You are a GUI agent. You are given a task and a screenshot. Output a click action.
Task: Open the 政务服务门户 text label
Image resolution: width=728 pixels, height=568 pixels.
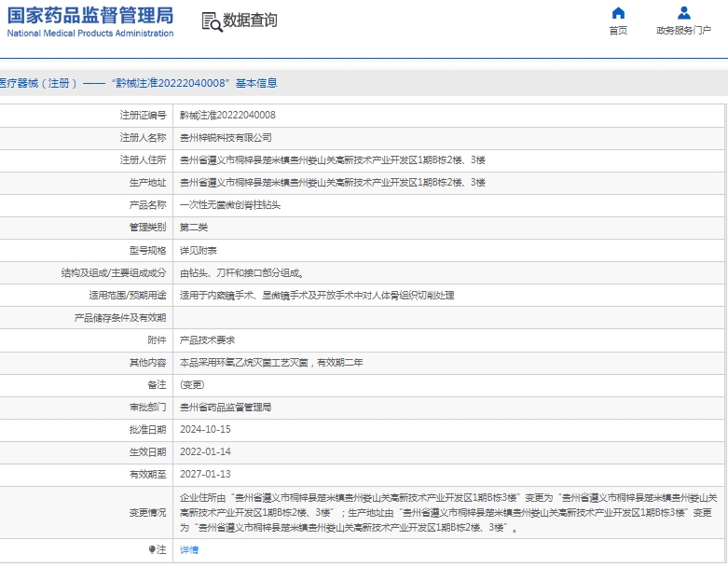click(683, 31)
